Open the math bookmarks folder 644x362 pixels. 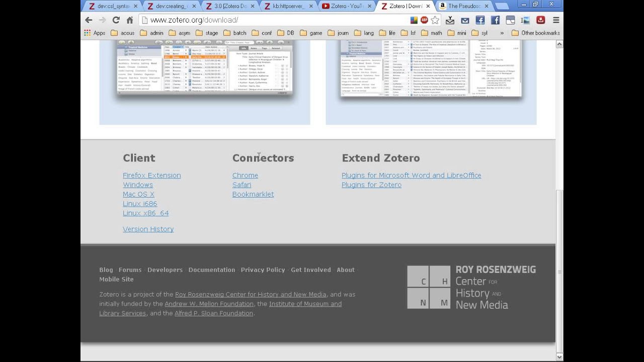(x=431, y=33)
